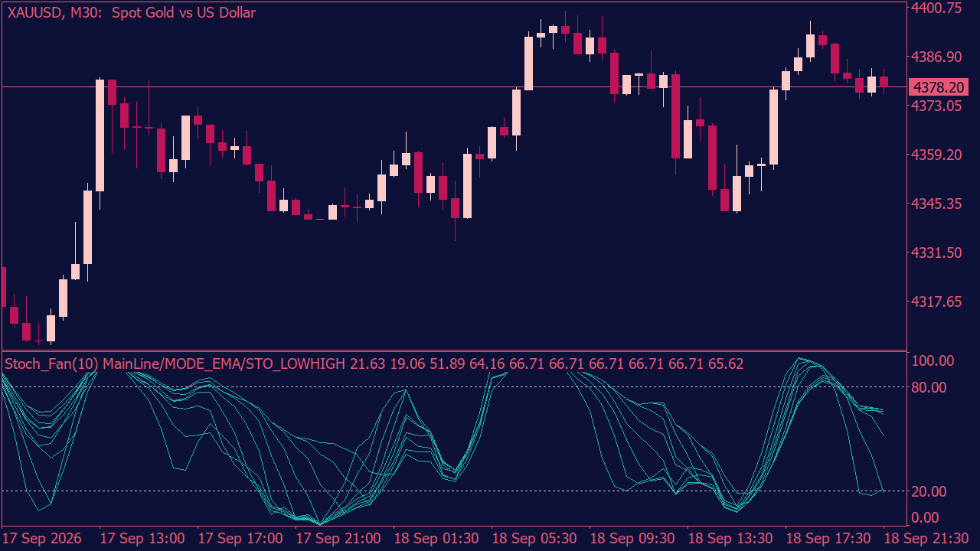Screen dimensions: 980x551
Task: Click the XAUUSD, M30 chart title
Action: coord(130,13)
